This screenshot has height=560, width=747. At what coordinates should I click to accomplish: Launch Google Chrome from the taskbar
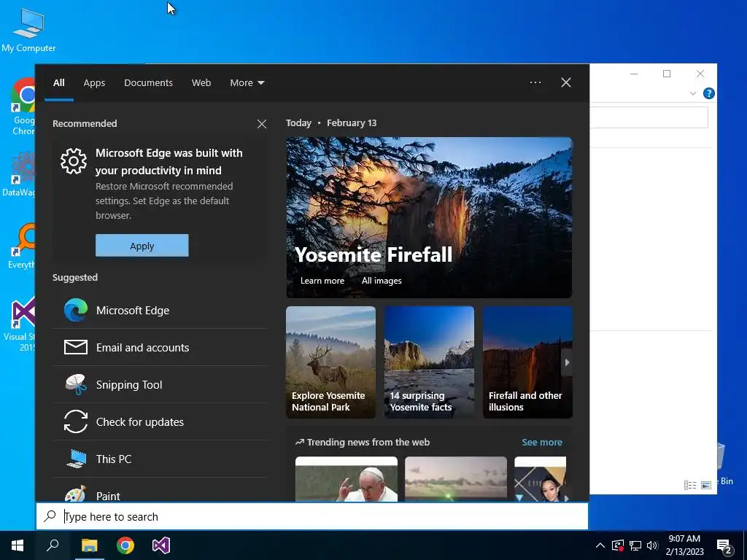pyautogui.click(x=125, y=545)
